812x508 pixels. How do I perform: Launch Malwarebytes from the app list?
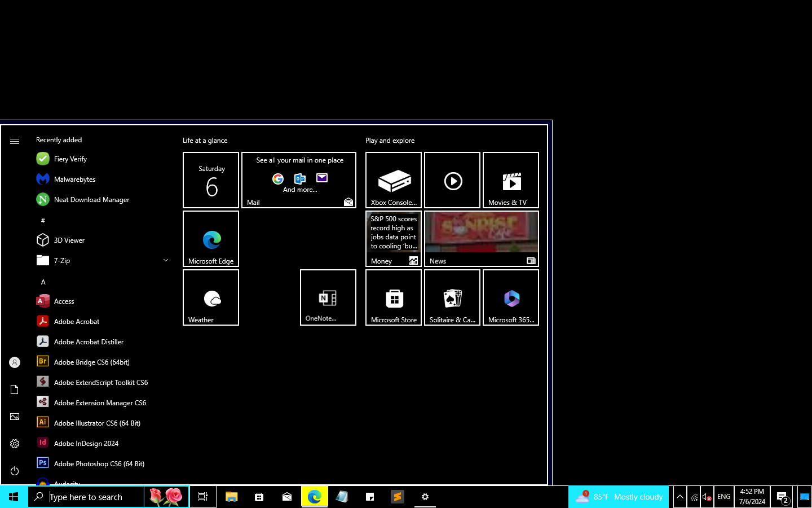tap(103, 179)
